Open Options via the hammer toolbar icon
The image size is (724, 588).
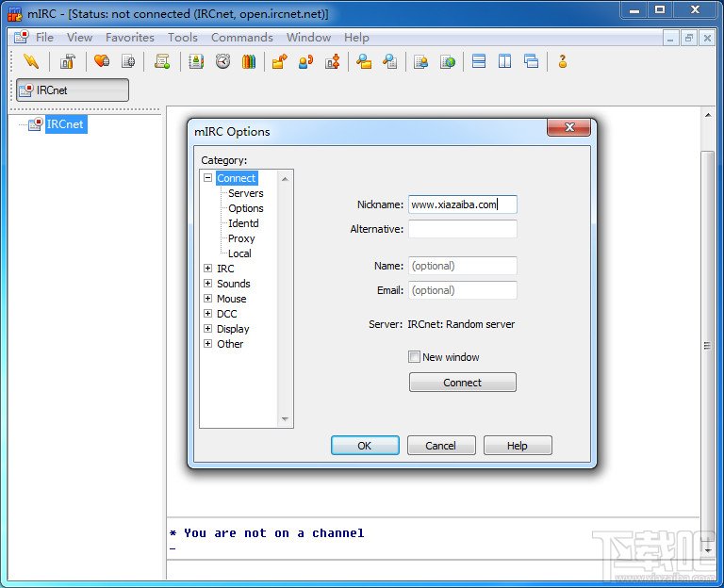coord(68,61)
